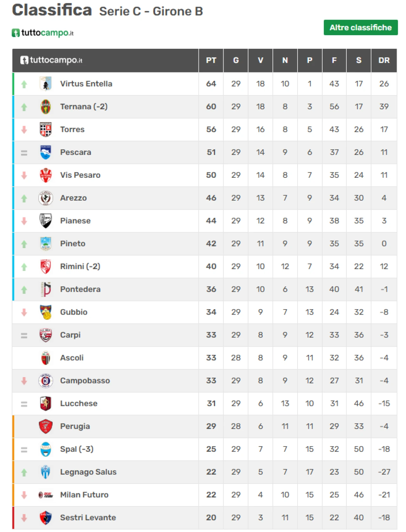Open the tuttocampo.it logo under the title

tap(43, 33)
